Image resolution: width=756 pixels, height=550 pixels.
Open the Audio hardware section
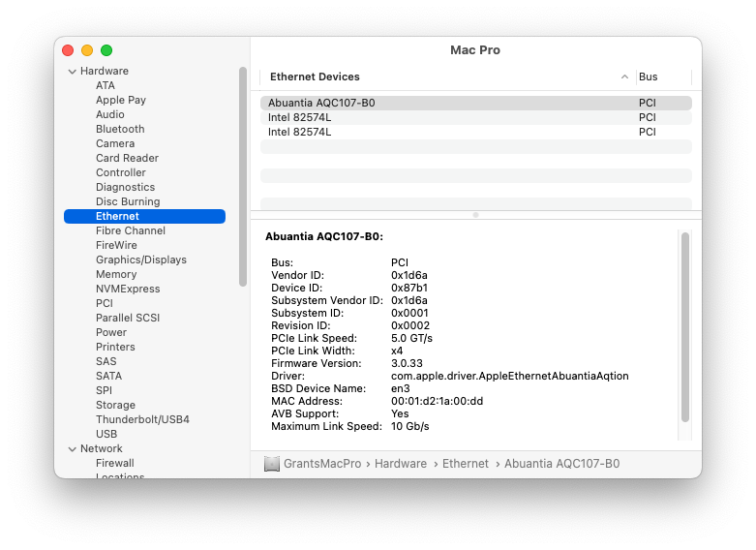coord(110,114)
